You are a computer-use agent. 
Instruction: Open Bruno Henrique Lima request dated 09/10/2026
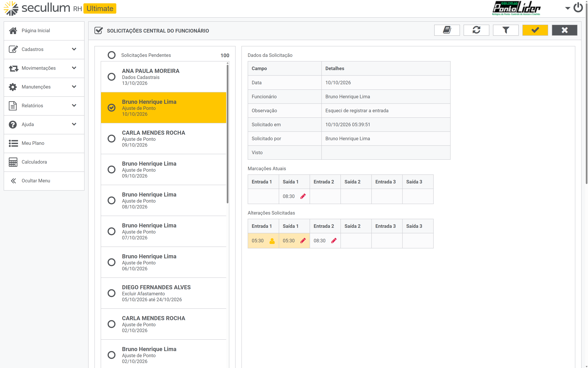tap(164, 169)
